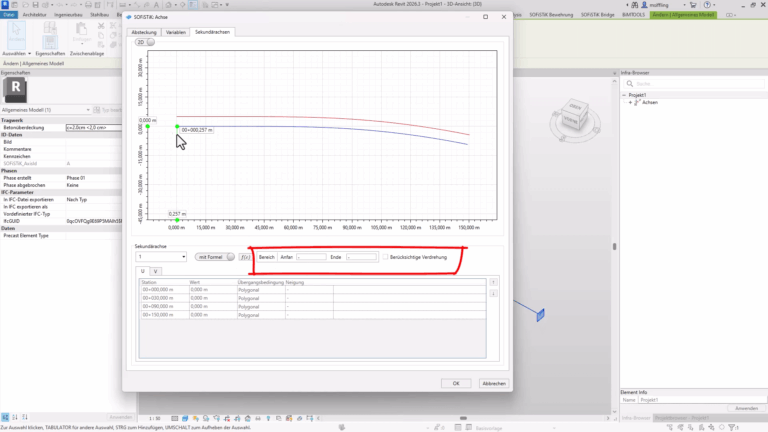Move table row down with arrow icon
The image size is (768, 432).
tap(492, 295)
